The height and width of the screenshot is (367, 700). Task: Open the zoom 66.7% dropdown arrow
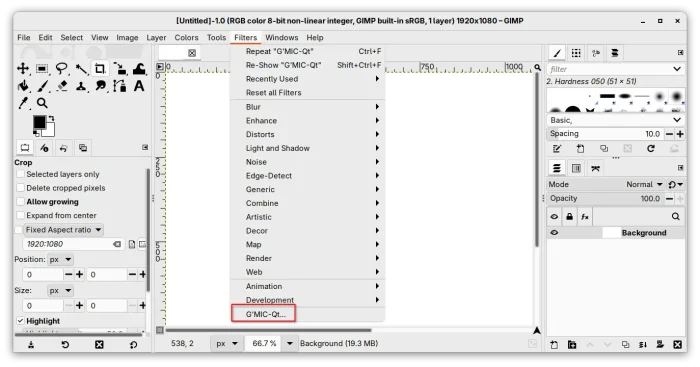tap(290, 343)
